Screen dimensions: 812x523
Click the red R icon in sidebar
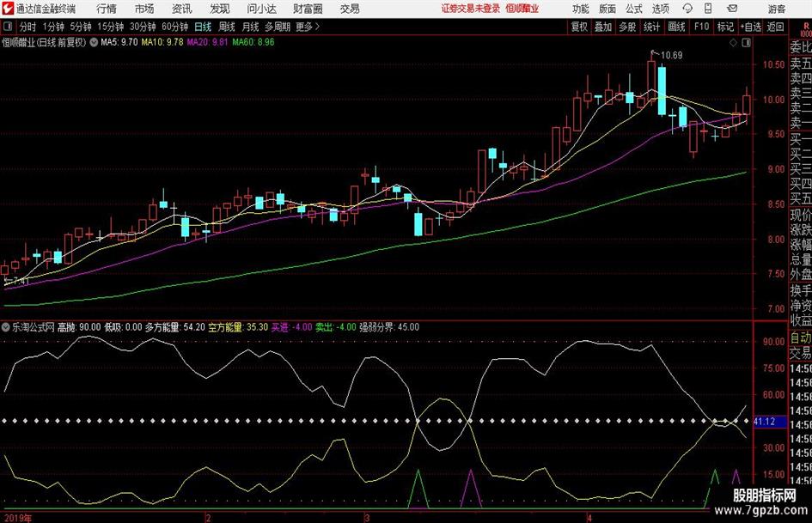pos(806,26)
